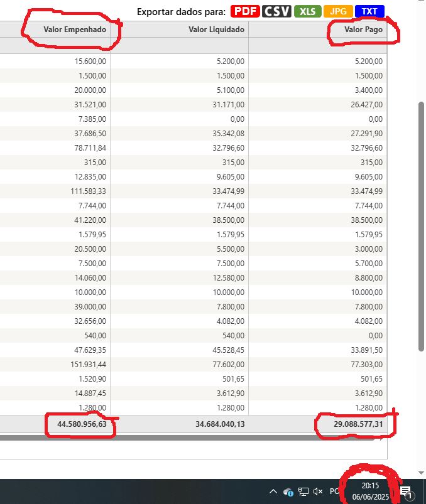
Task: Click filter field under Valor Empenhado
Action: [x=55, y=45]
